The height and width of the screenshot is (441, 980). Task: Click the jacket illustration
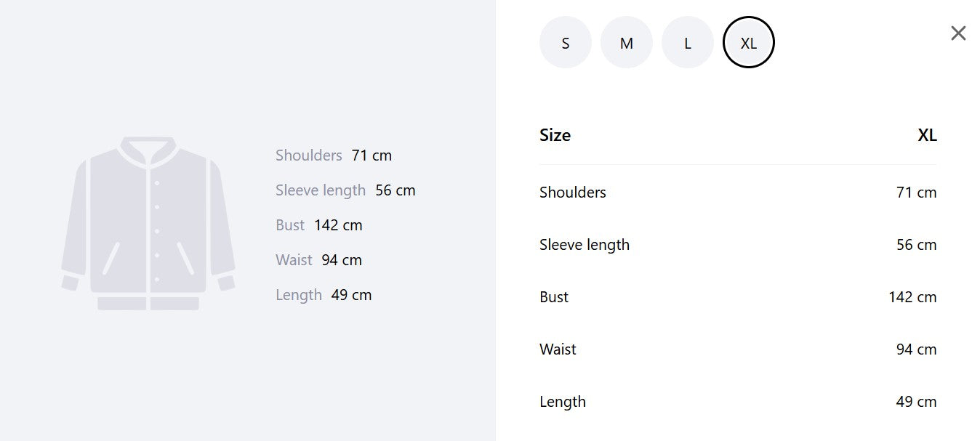click(x=148, y=224)
